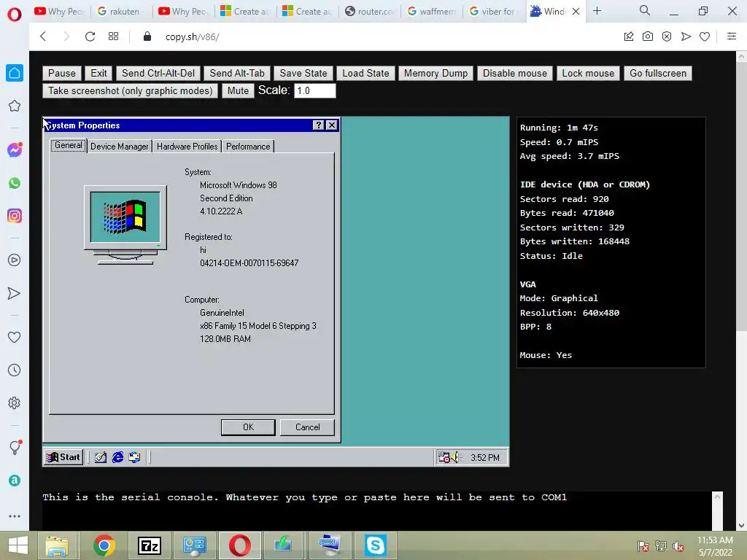Click Save State button
Viewport: 747px width, 560px height.
303,74
